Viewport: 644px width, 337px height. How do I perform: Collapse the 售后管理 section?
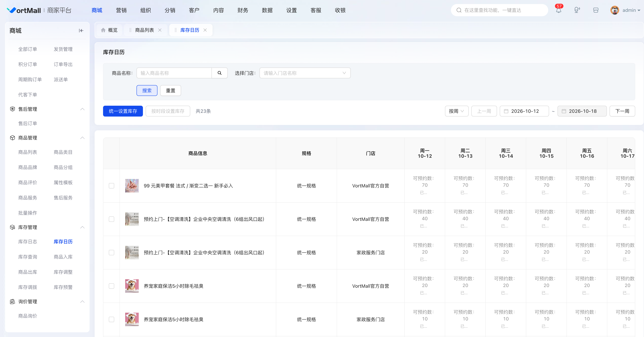82,109
